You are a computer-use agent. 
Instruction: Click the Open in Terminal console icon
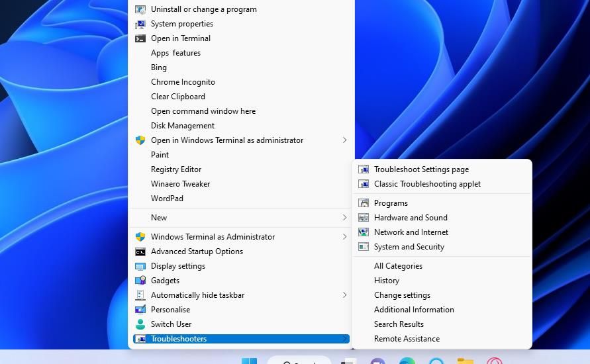click(140, 38)
